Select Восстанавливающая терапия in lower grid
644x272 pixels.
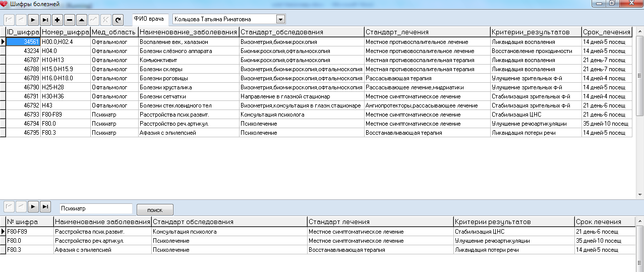pos(380,250)
